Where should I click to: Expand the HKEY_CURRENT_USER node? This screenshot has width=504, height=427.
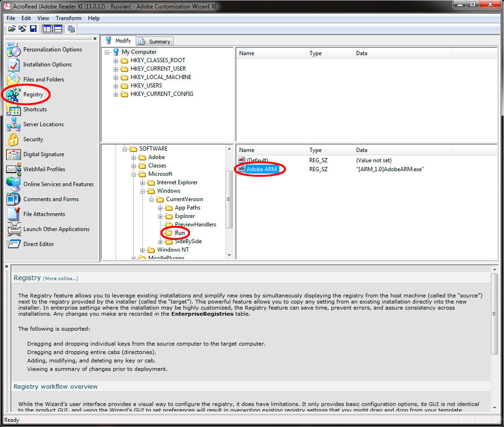click(x=116, y=69)
